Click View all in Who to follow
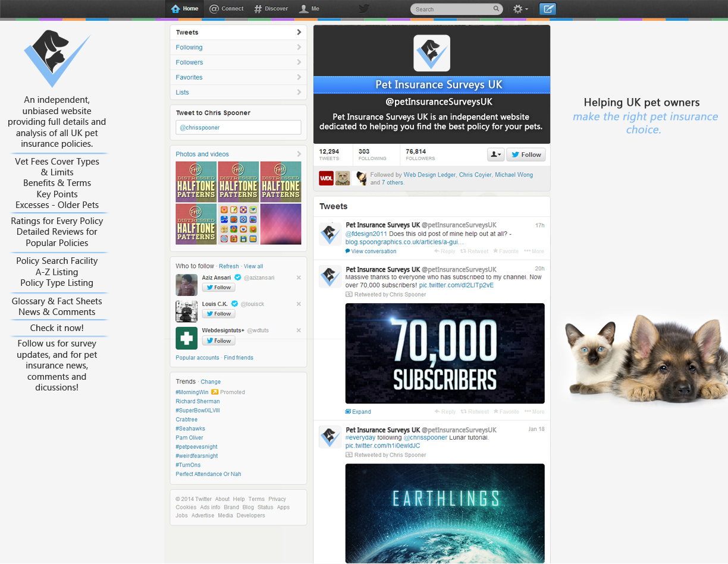The height and width of the screenshot is (564, 728). coord(253,266)
